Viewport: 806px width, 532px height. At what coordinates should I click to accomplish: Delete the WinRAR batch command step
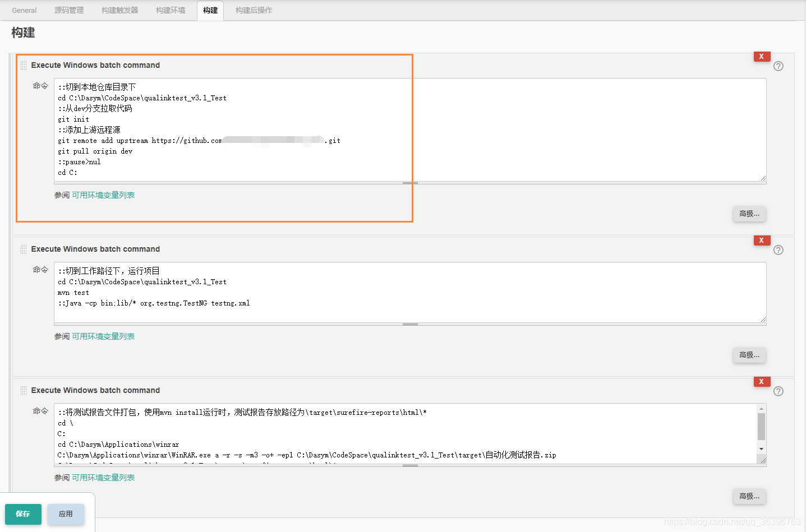(x=762, y=381)
